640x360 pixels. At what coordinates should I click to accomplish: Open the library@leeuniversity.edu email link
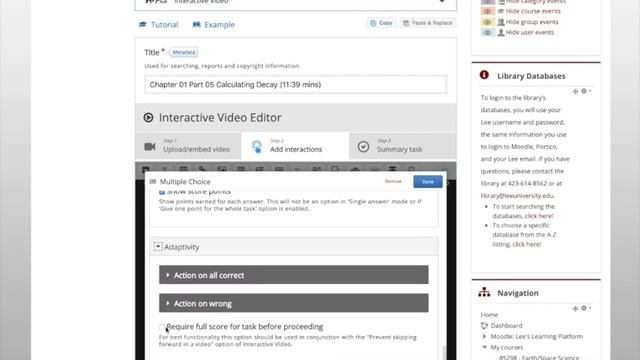517,196
